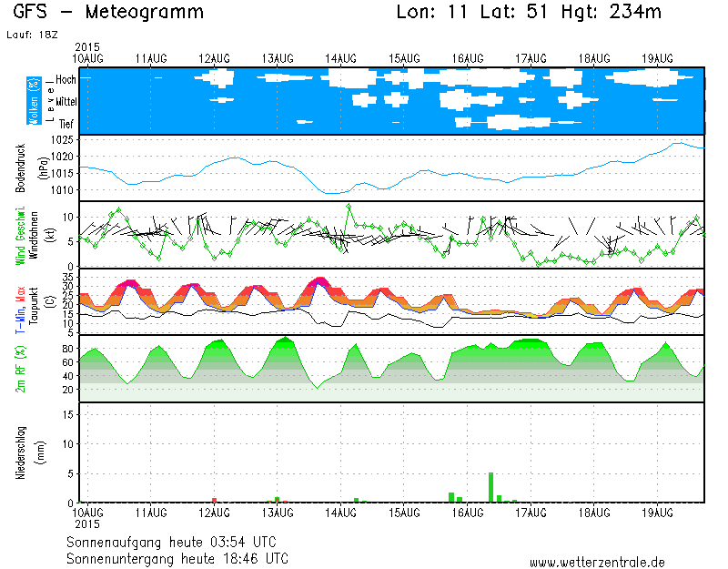Click the 2m RF (%) humidity label

20,368
